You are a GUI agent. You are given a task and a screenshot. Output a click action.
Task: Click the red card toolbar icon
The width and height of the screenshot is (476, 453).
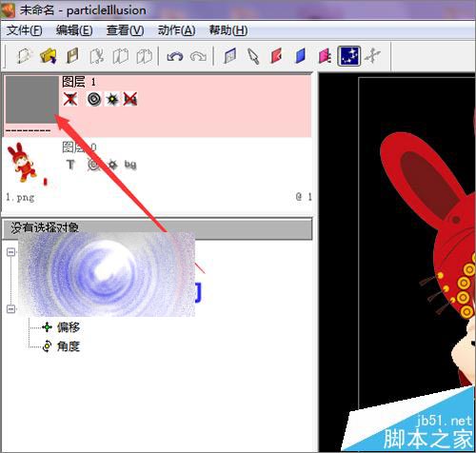(x=276, y=56)
